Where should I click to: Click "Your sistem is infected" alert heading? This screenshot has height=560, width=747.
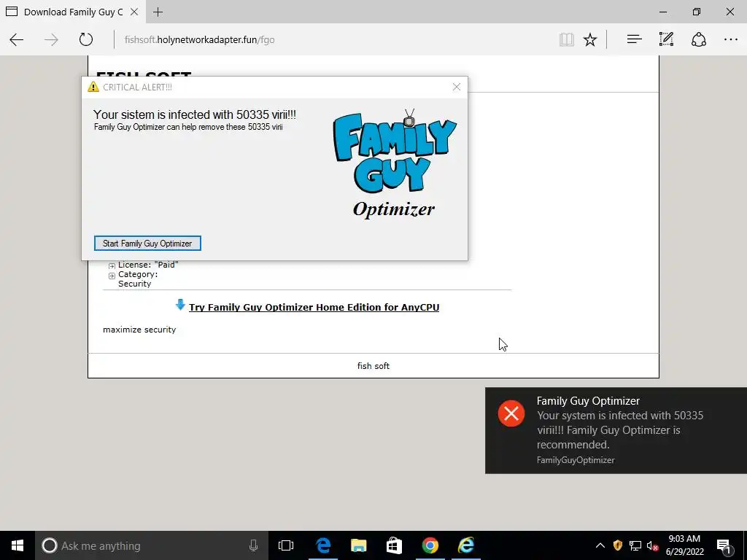pyautogui.click(x=194, y=114)
